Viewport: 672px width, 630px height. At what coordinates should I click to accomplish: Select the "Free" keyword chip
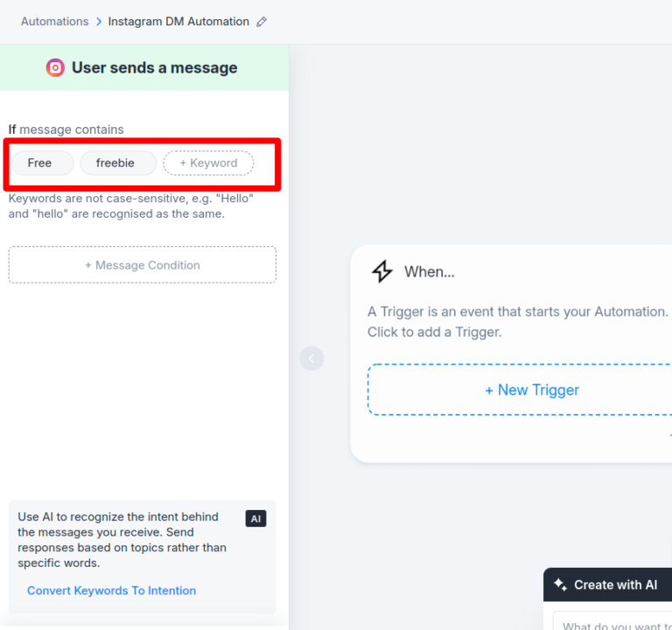[x=40, y=163]
